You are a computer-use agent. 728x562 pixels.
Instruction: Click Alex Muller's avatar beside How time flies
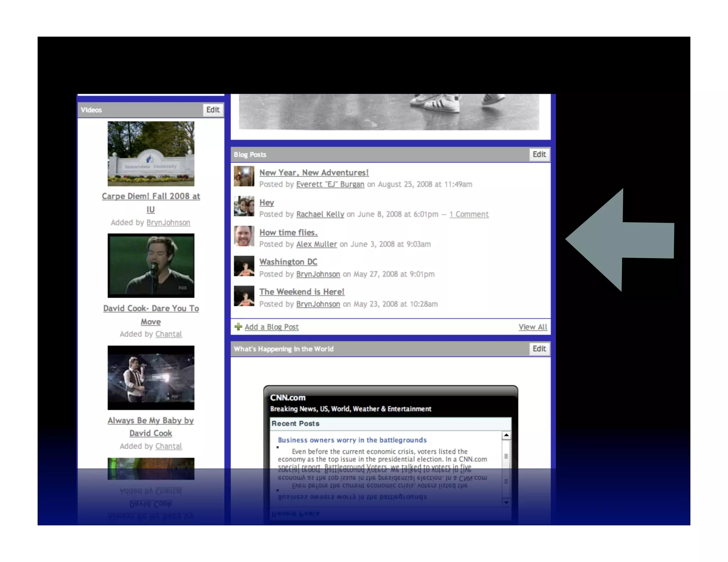click(x=244, y=236)
